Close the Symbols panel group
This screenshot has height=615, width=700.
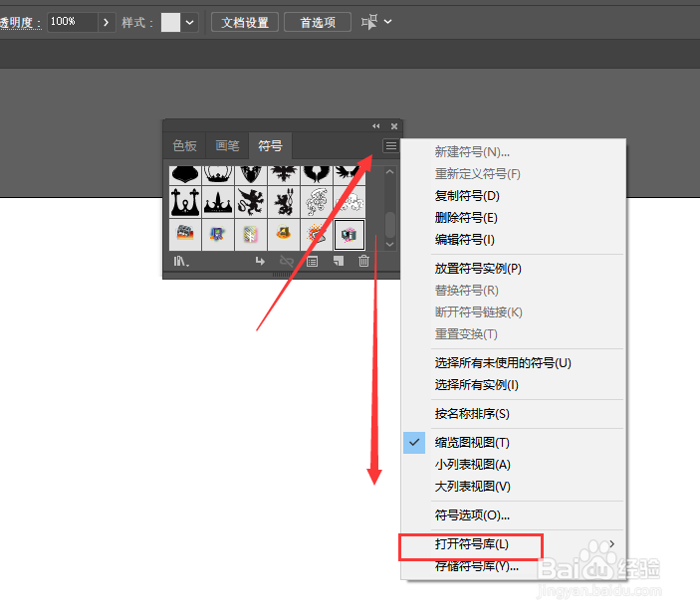[394, 126]
